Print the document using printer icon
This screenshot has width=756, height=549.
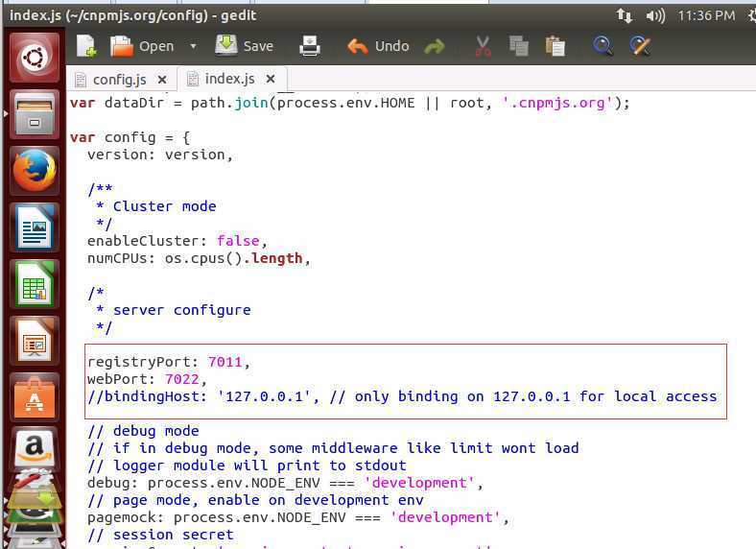coord(309,46)
